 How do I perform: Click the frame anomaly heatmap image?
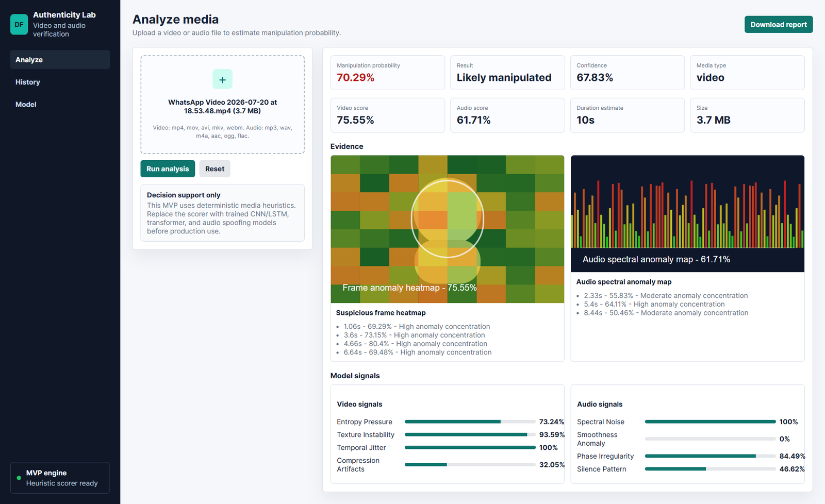click(448, 229)
